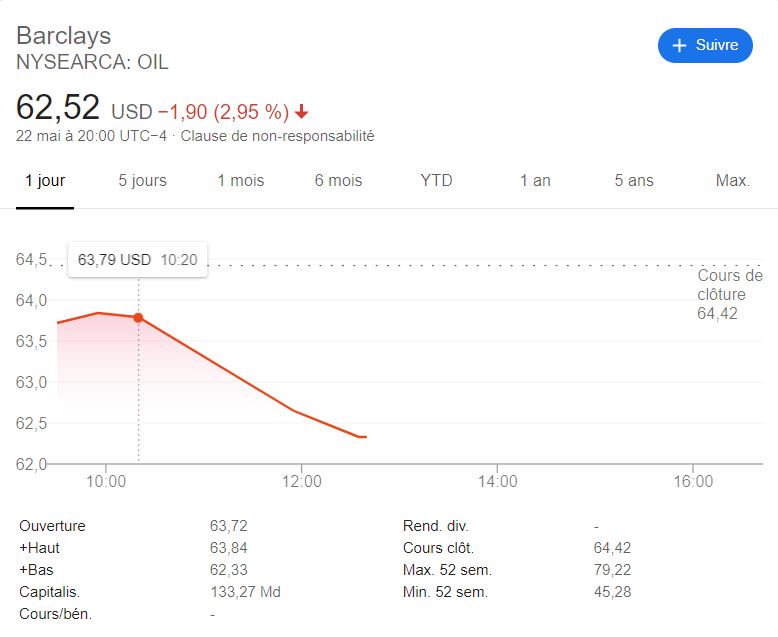Click the Rend. div. label
This screenshot has height=637, width=778.
pyautogui.click(x=436, y=526)
